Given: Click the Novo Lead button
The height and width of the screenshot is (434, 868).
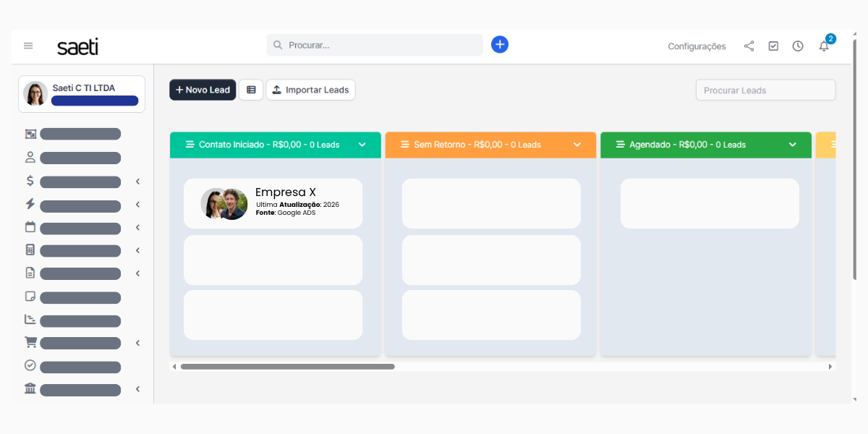Looking at the screenshot, I should point(203,90).
